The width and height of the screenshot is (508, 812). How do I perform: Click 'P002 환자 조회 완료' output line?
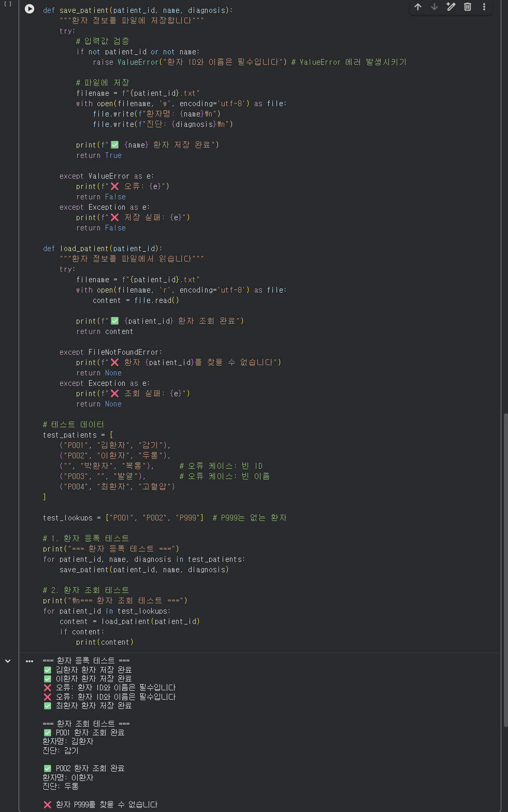tap(84, 769)
